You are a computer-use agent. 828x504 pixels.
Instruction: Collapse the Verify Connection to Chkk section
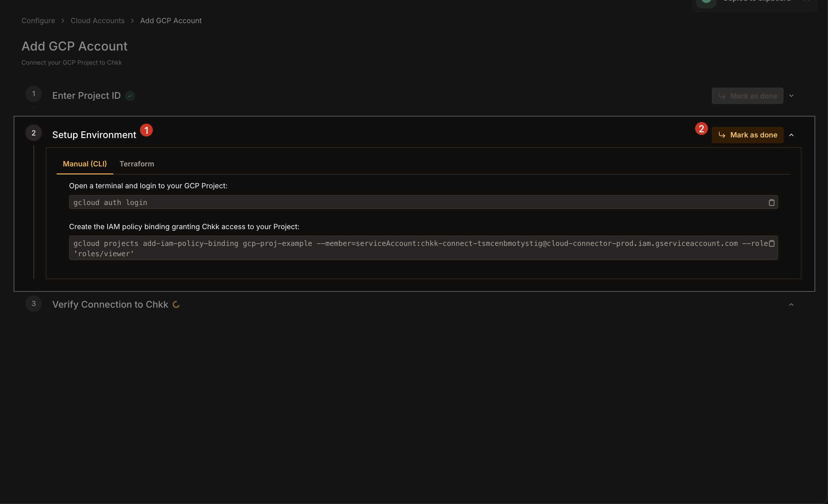(792, 304)
